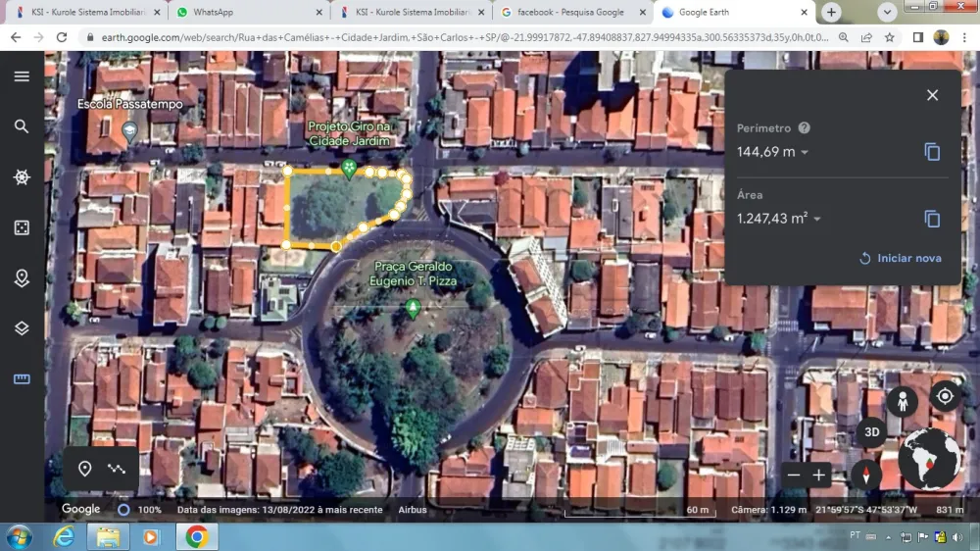Open Chrome tab search dropdown arrow
This screenshot has width=980, height=551.
[887, 12]
